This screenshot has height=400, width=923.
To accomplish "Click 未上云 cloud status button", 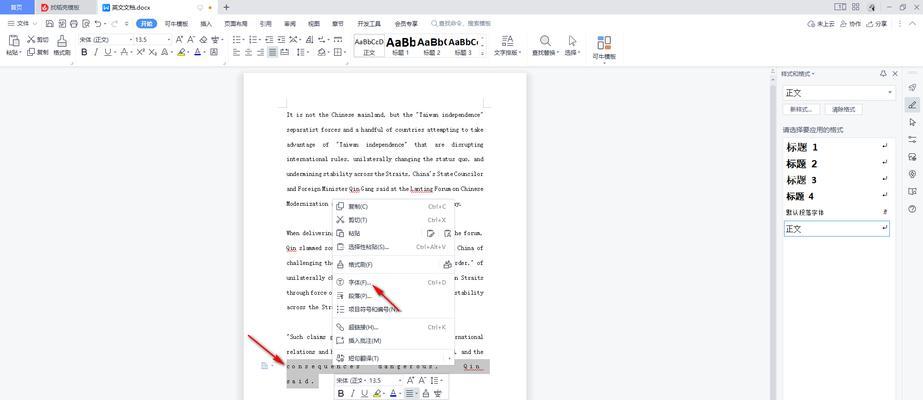I will tap(821, 24).
